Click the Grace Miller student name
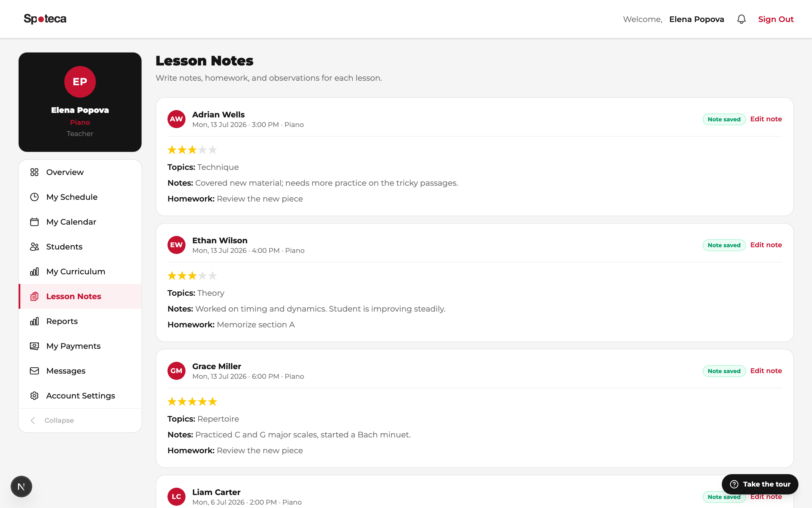 217,366
